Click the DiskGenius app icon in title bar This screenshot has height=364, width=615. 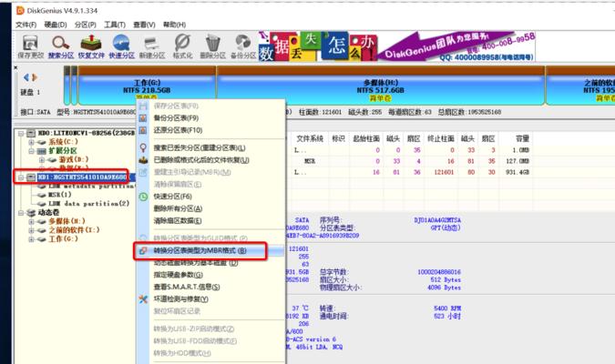pos(20,11)
